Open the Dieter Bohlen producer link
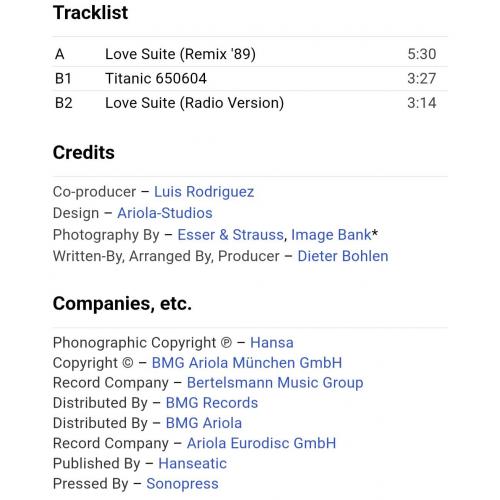Viewport: 500px width, 500px height. click(343, 256)
